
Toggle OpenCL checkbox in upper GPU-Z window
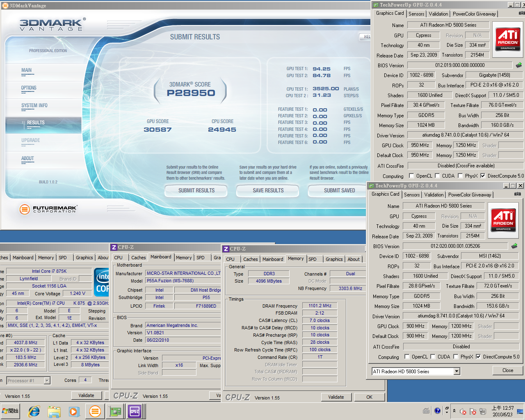[x=411, y=176]
